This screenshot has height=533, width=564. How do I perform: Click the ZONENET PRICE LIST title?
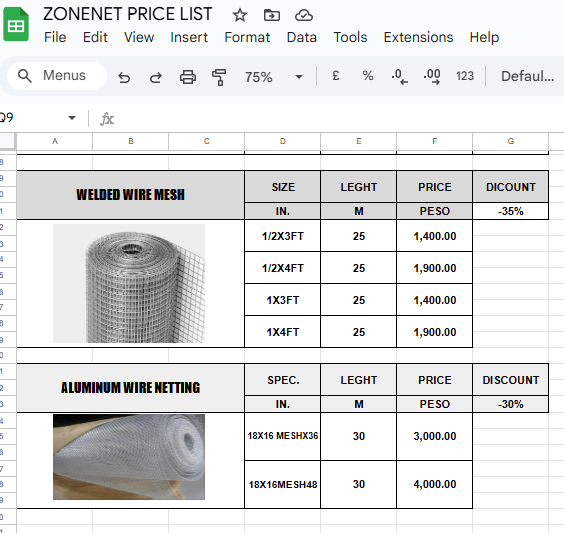(128, 14)
